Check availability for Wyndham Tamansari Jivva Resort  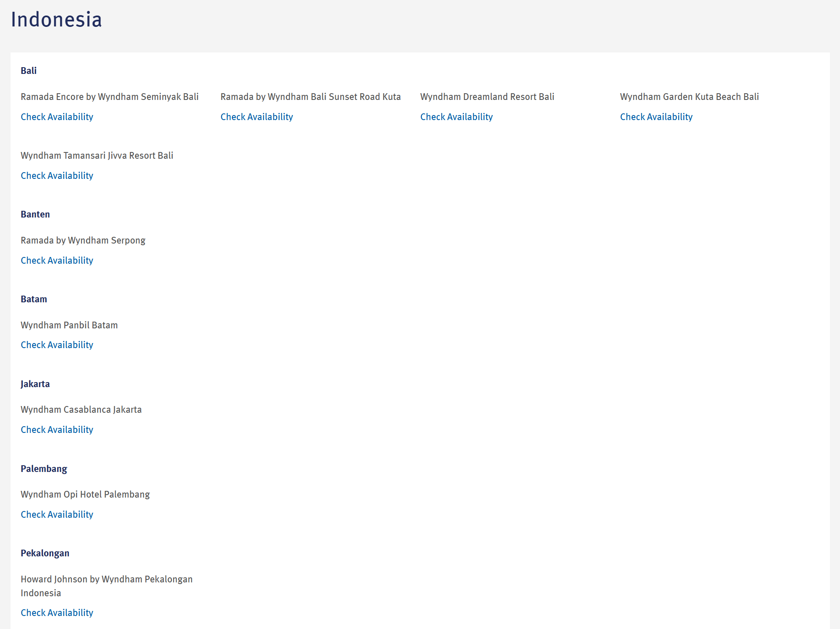[x=57, y=176]
